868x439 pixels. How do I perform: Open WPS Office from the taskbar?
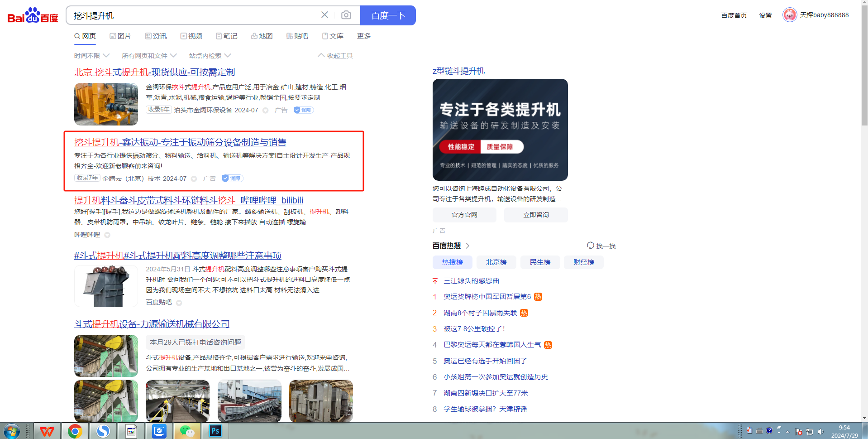tap(47, 431)
